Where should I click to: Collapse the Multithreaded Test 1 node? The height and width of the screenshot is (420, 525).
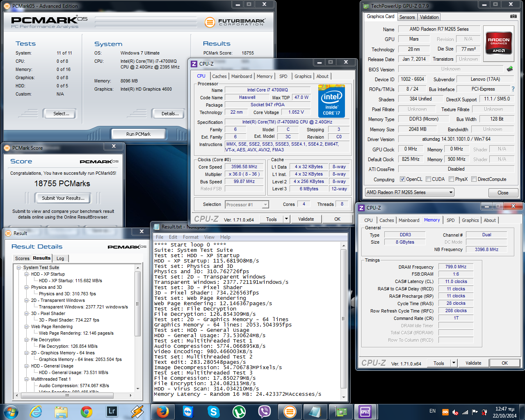click(x=27, y=379)
